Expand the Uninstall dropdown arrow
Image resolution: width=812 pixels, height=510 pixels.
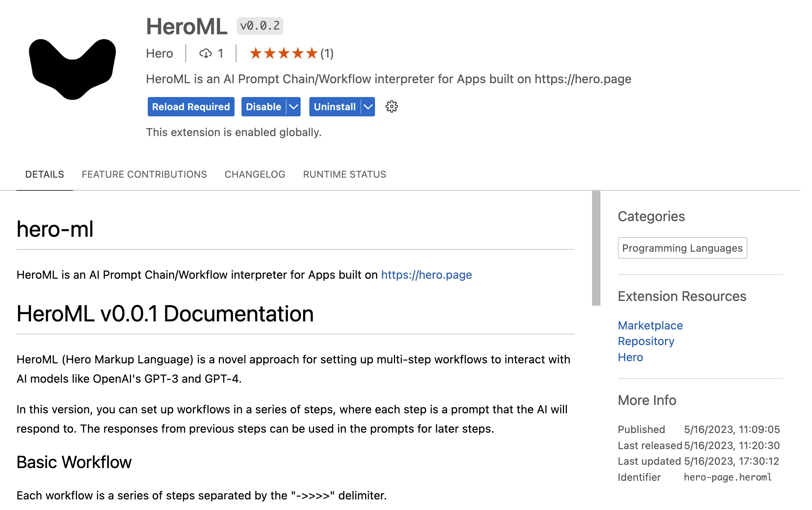click(x=368, y=107)
